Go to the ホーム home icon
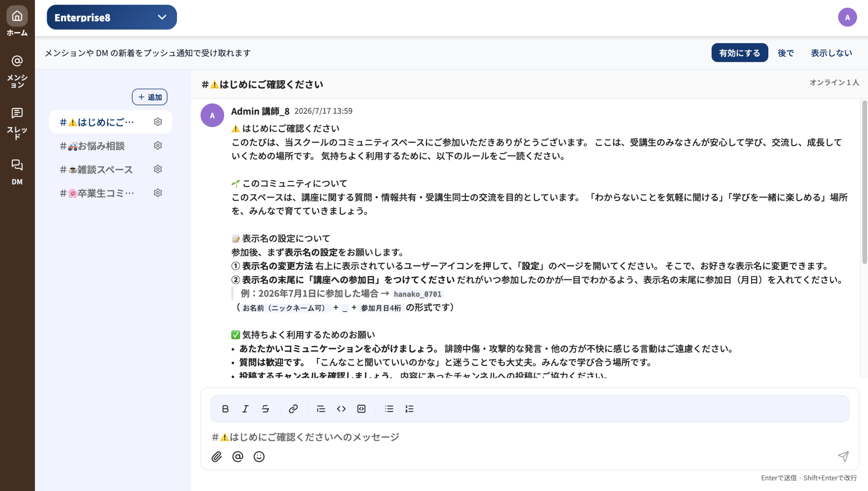 coord(17,21)
